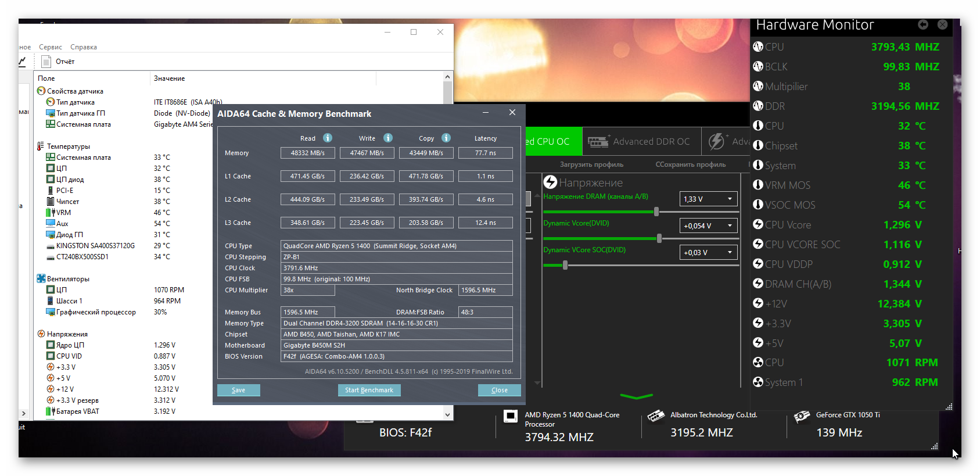Open the Dynamic VCore SOC +0,03 V dropdown
The width and height of the screenshot is (980, 476).
pos(709,252)
